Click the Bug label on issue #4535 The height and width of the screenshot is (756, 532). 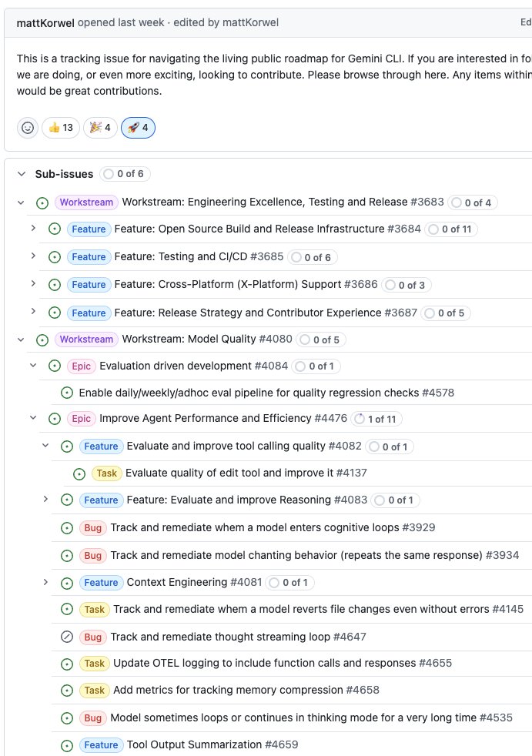coord(92,718)
